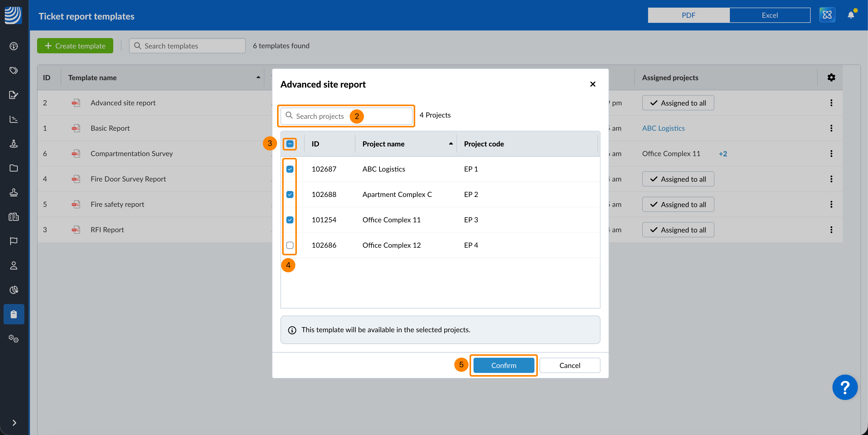Open three-dot menu for RFI Report
Screen dimensions: 868x435
(831, 230)
